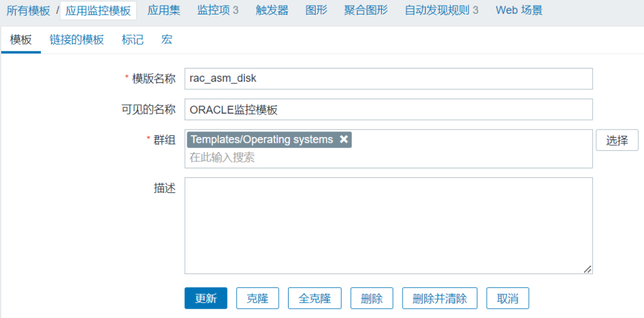The image size is (644, 318).
Task: Click the 所有模板 breadcrumb link
Action: coord(28,11)
